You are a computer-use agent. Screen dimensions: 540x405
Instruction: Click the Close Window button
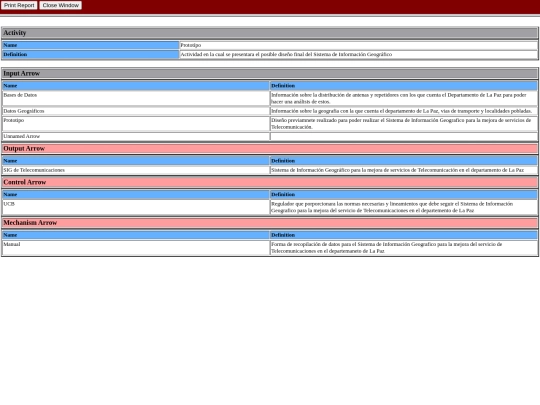61,5
